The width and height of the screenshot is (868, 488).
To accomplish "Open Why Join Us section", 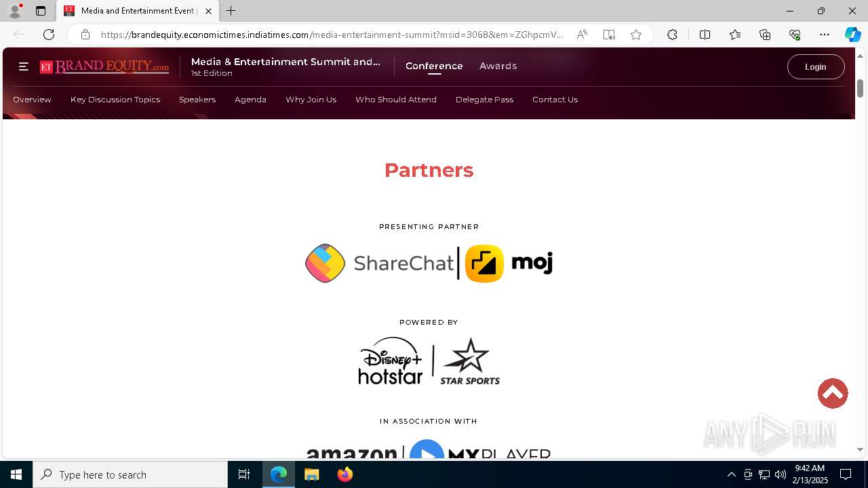I will pos(311,100).
